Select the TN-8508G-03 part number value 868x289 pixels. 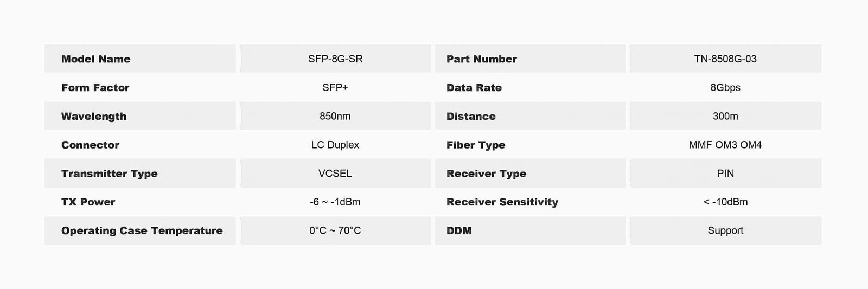point(725,59)
